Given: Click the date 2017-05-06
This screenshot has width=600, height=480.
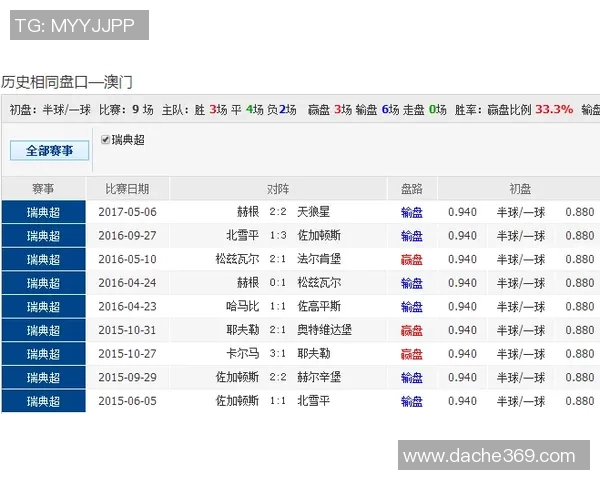Looking at the screenshot, I should 127,212.
